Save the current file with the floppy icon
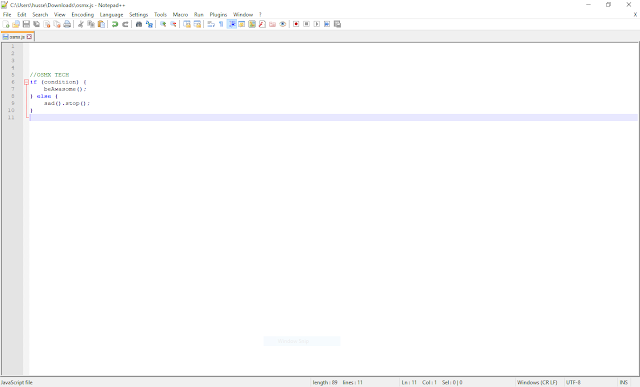 click(26, 24)
